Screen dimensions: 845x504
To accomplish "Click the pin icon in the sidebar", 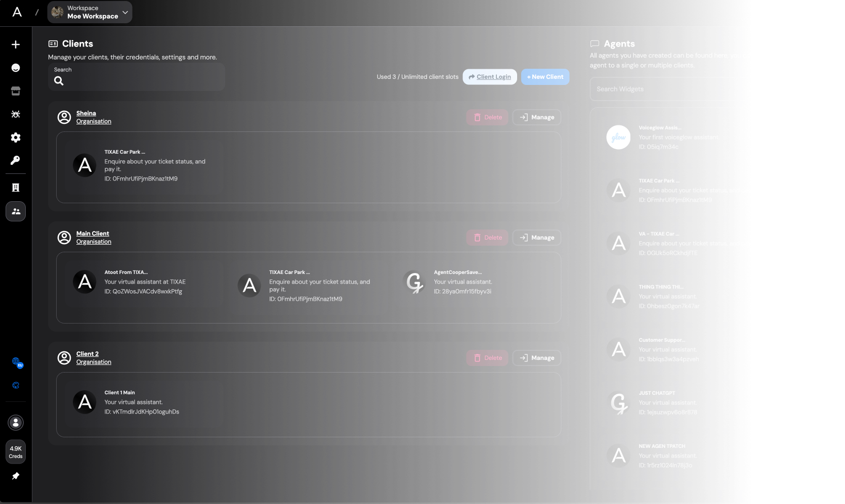I will 15,476.
